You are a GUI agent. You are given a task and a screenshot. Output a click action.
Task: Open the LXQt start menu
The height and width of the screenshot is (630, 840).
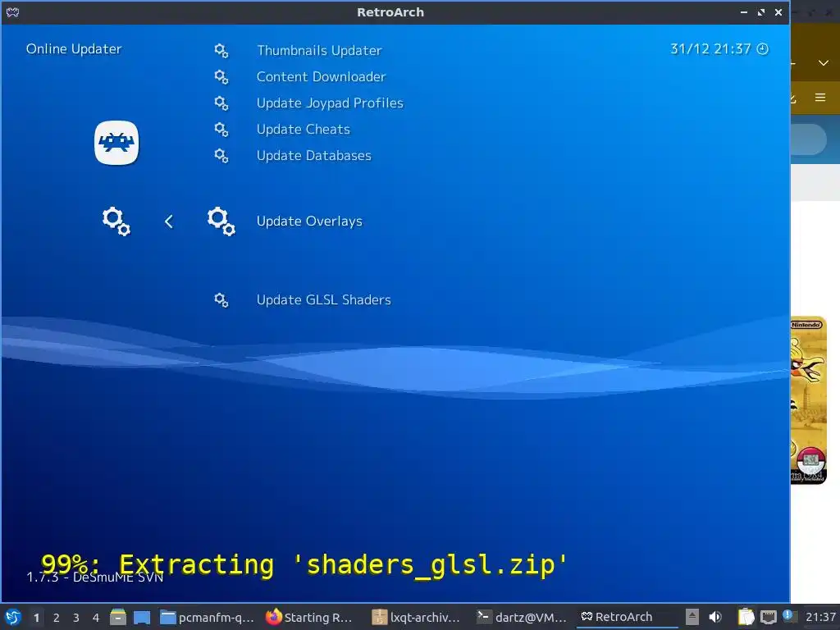[x=13, y=617]
